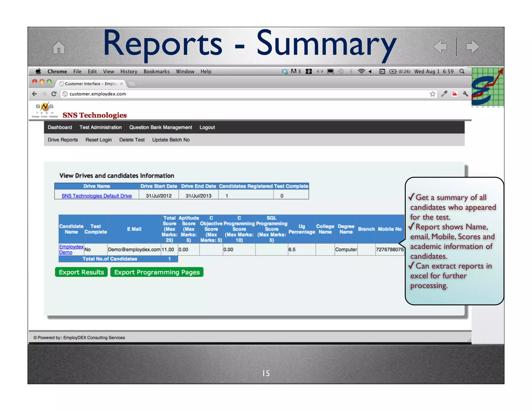Click the 7276788076 mobile number cell

390,249
